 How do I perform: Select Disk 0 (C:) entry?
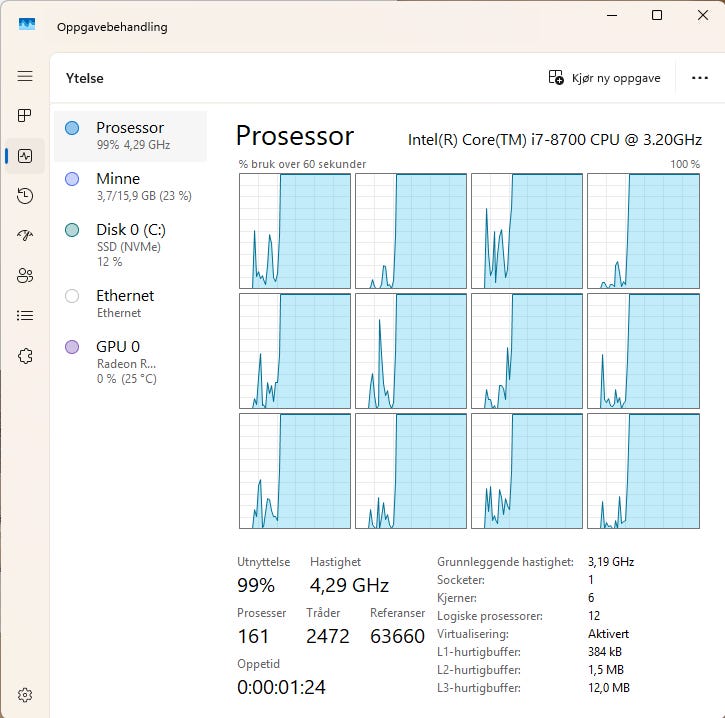(130, 245)
